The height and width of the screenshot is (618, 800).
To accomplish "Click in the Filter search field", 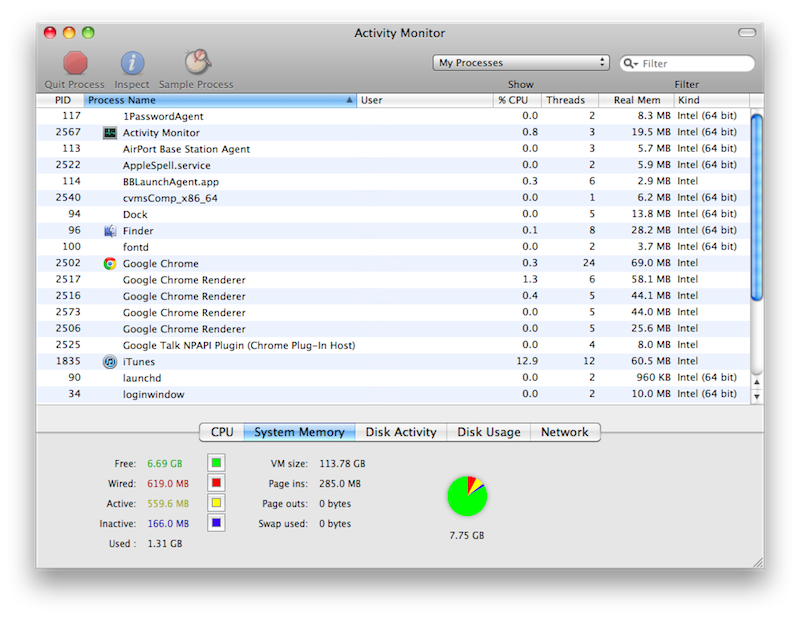I will pyautogui.click(x=687, y=63).
